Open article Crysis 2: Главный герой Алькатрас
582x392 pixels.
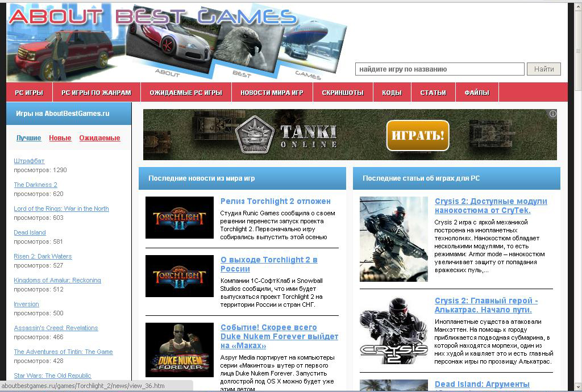pyautogui.click(x=487, y=305)
